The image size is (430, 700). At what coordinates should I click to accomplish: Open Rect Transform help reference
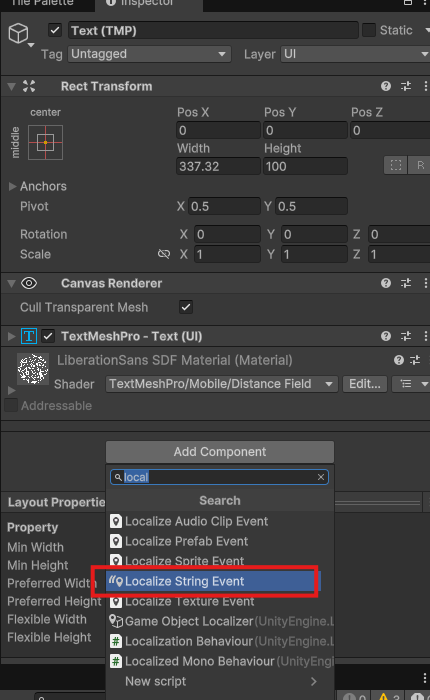[386, 86]
